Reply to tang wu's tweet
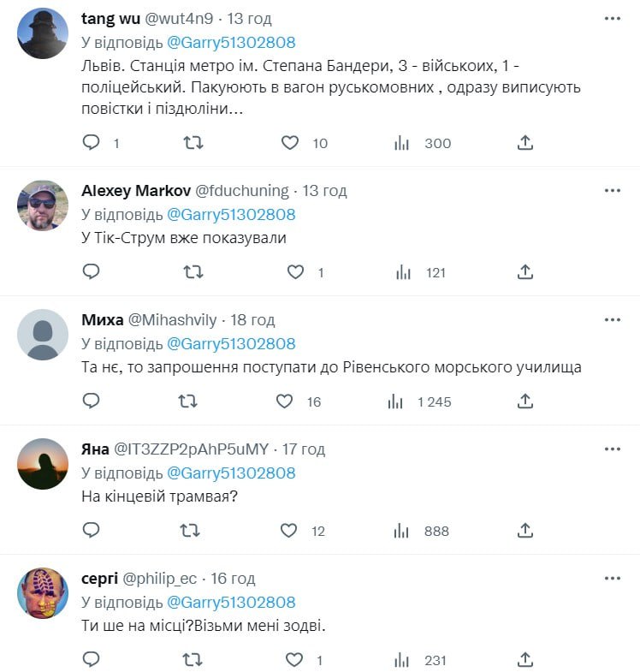The width and height of the screenshot is (640, 672). coord(92,143)
